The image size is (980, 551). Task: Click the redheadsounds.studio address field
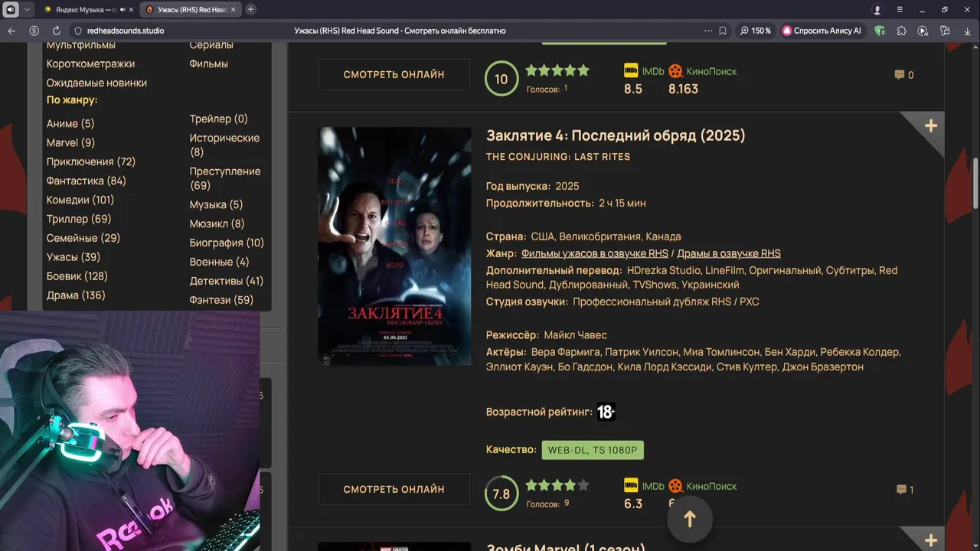pyautogui.click(x=126, y=31)
